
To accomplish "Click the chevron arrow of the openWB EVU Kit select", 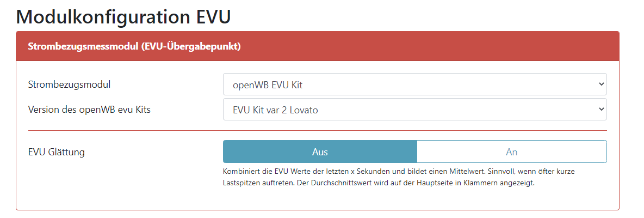I will [600, 84].
